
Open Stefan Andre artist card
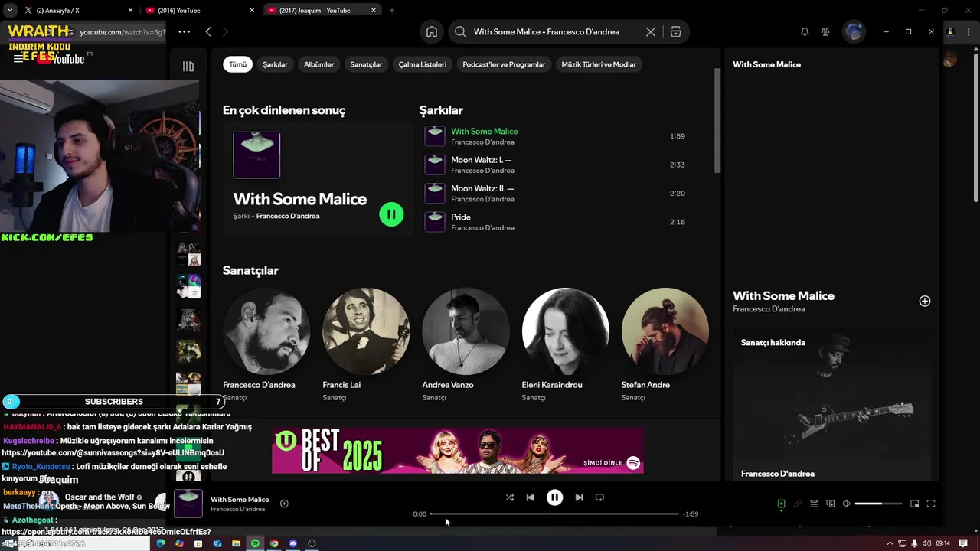[x=665, y=344]
